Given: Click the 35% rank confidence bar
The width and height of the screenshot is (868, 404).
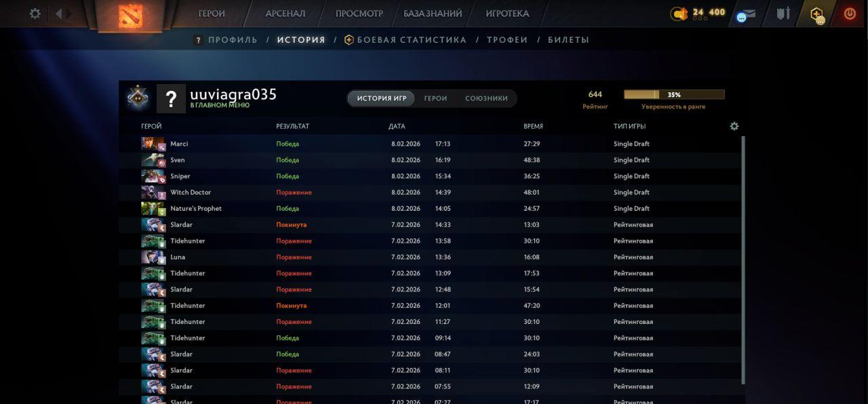Looking at the screenshot, I should click(674, 95).
